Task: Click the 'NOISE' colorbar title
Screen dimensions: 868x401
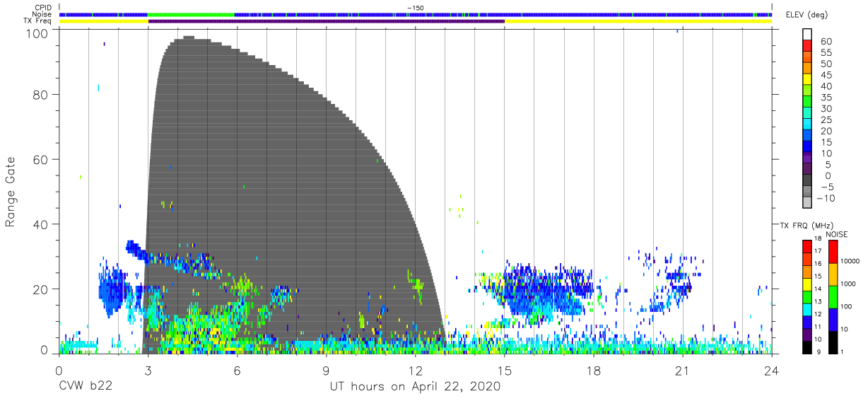Action: (x=836, y=234)
